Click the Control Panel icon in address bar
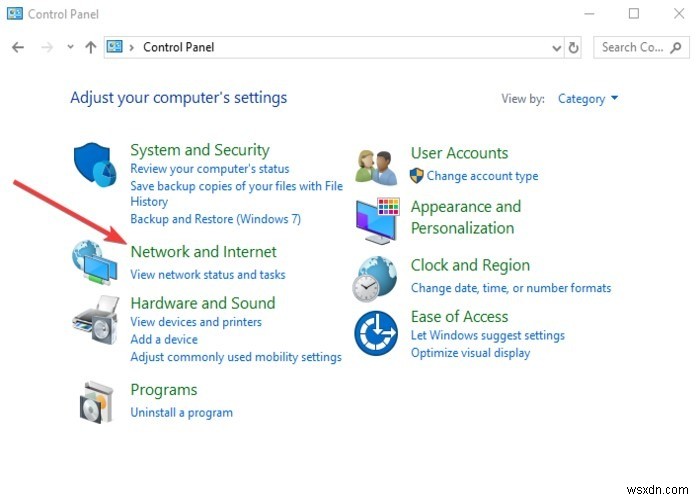700x500 pixels. (115, 46)
